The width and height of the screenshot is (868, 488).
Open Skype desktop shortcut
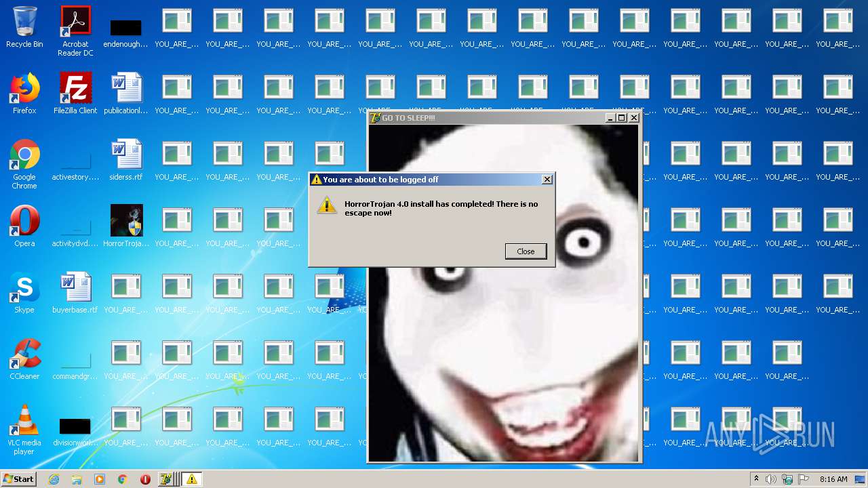tap(24, 293)
